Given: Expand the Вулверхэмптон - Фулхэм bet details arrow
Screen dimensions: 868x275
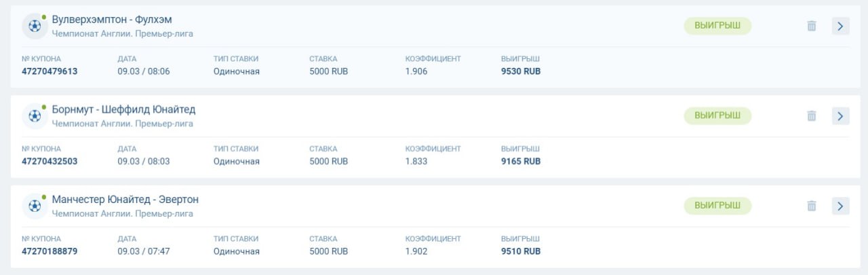Looking at the screenshot, I should point(840,26).
